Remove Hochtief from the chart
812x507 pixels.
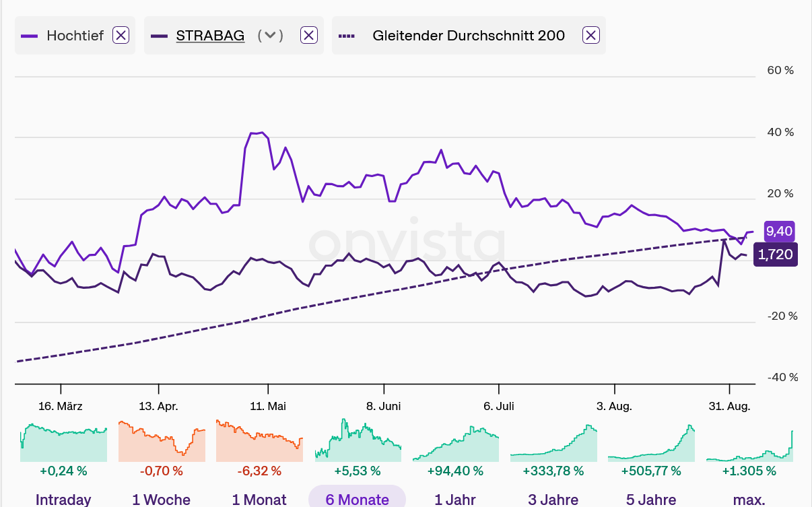coord(121,36)
